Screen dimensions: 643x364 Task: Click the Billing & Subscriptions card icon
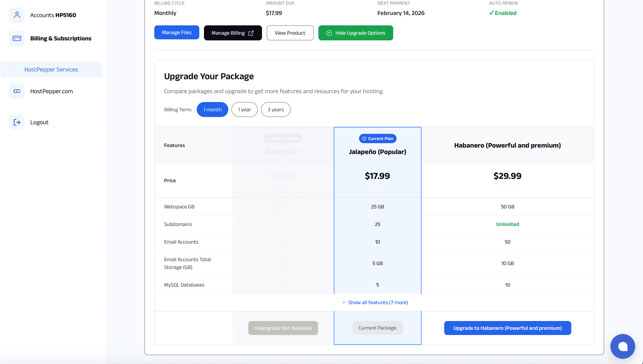tap(17, 38)
